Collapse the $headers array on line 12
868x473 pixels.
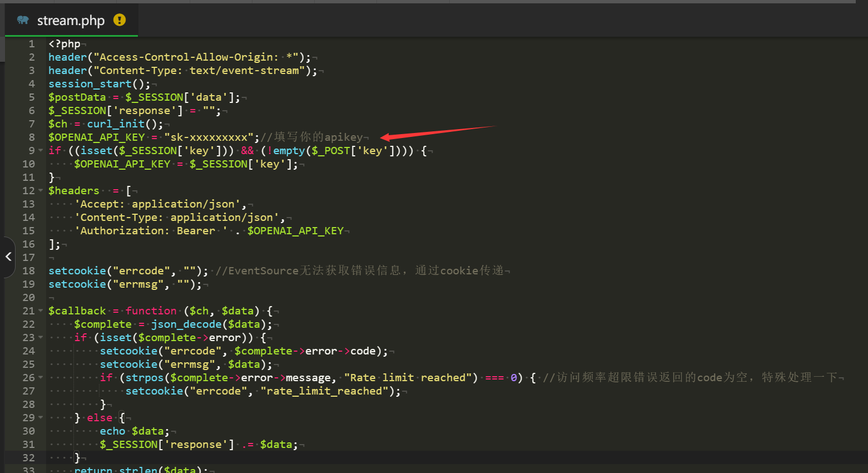click(39, 190)
